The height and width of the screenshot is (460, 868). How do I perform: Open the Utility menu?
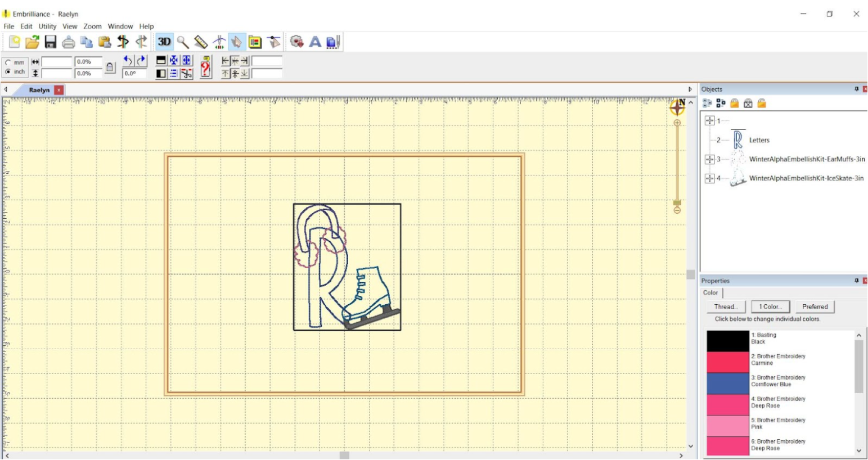[47, 26]
